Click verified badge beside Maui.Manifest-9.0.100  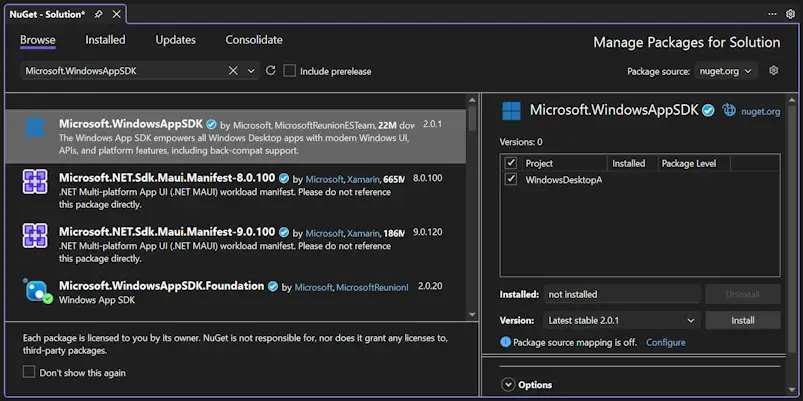tap(284, 232)
